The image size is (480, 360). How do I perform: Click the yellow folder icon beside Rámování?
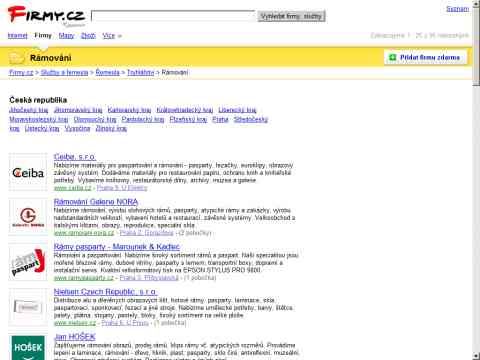(x=17, y=58)
